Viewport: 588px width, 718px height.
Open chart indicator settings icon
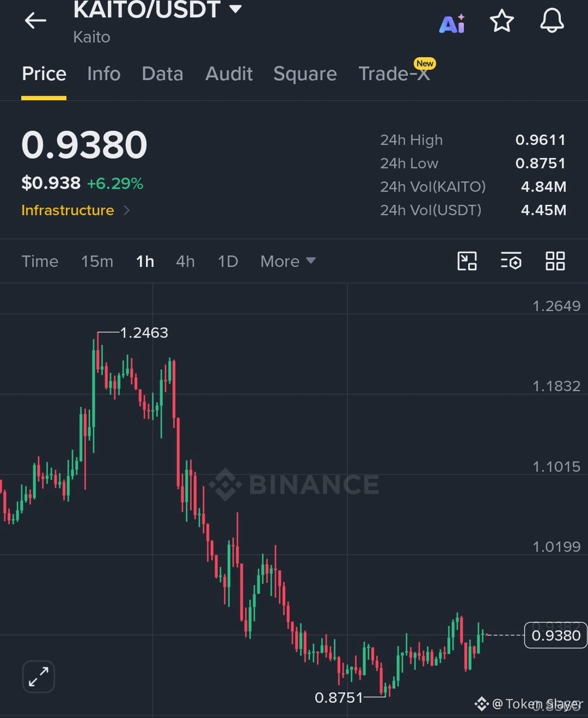(x=511, y=261)
